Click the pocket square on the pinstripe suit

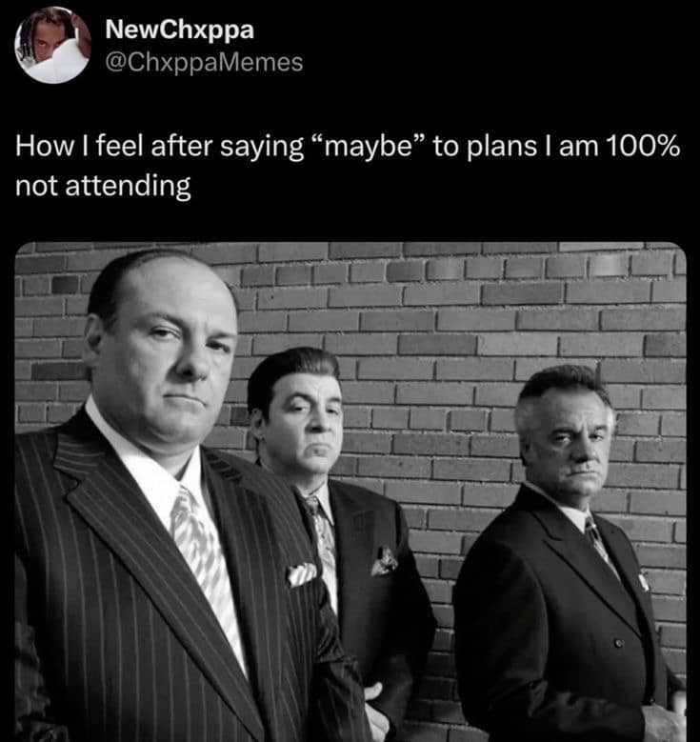click(302, 573)
